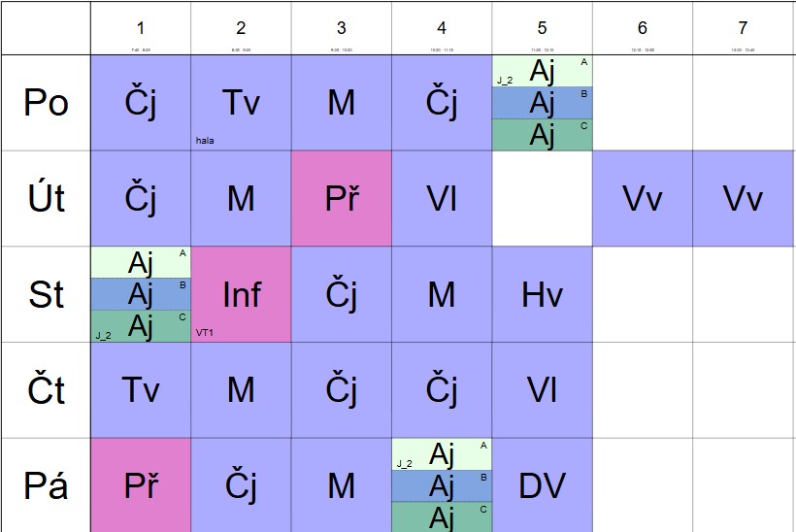Select the DV lesson on Friday
The image size is (796, 532).
tap(543, 485)
